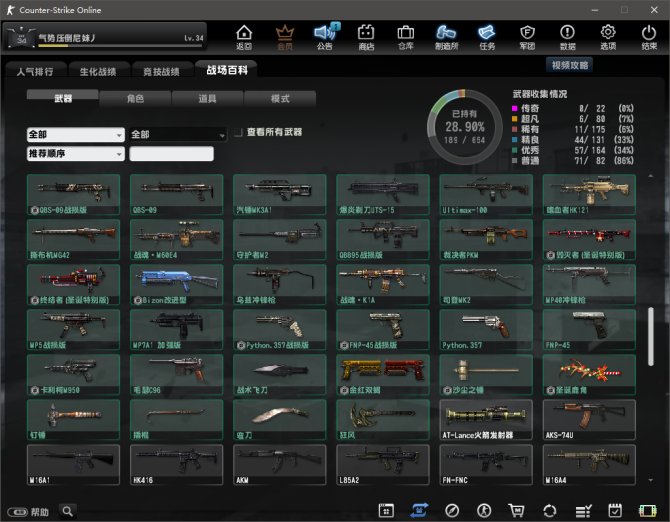This screenshot has width=670, height=522.
Task: Open the 商店 shop icon
Action: [x=366, y=37]
